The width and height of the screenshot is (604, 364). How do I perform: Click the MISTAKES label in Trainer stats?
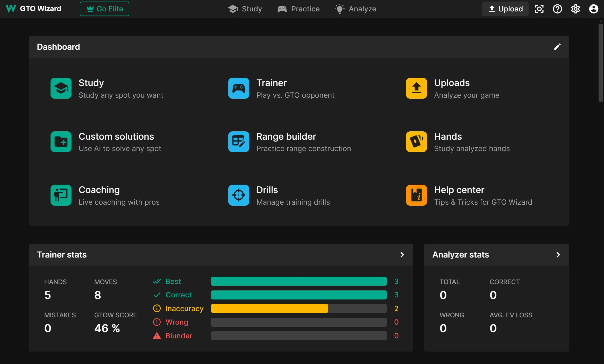pyautogui.click(x=60, y=315)
